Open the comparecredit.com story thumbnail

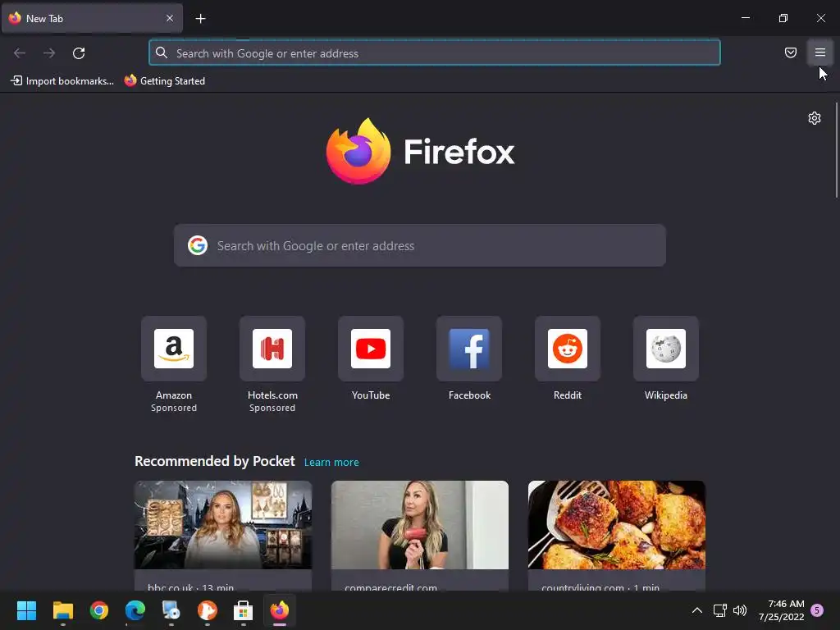(x=419, y=524)
